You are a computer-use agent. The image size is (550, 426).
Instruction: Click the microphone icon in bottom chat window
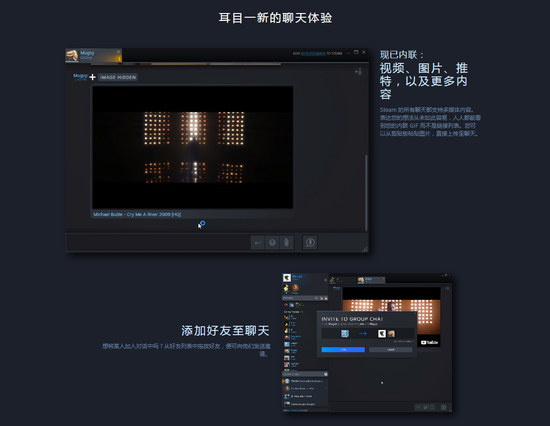(x=443, y=407)
